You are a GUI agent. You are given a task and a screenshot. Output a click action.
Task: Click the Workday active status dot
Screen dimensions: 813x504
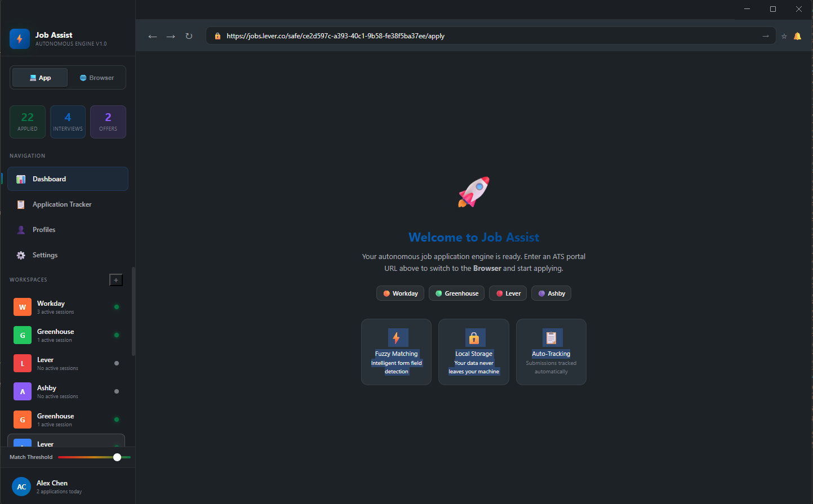[117, 307]
